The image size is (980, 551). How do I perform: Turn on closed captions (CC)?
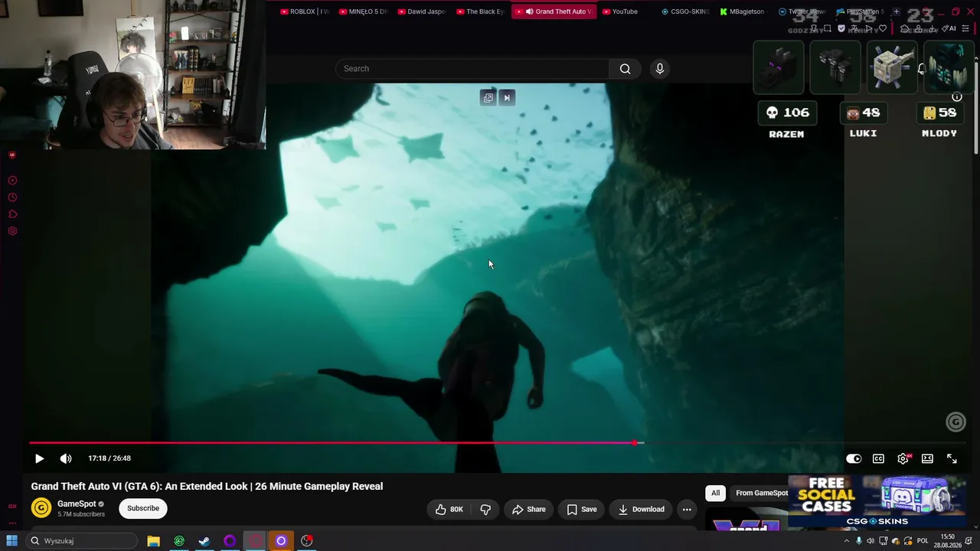click(x=878, y=458)
